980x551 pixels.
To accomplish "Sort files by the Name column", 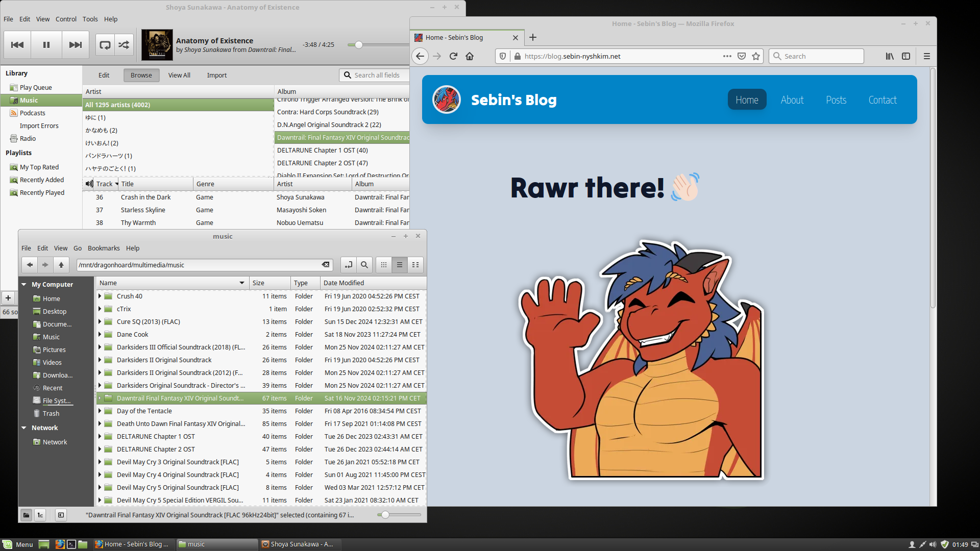I will point(172,283).
